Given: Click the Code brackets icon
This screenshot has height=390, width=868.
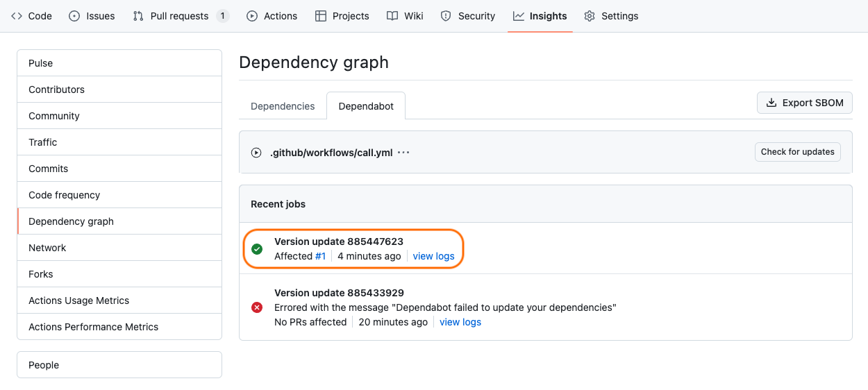Looking at the screenshot, I should (x=17, y=16).
